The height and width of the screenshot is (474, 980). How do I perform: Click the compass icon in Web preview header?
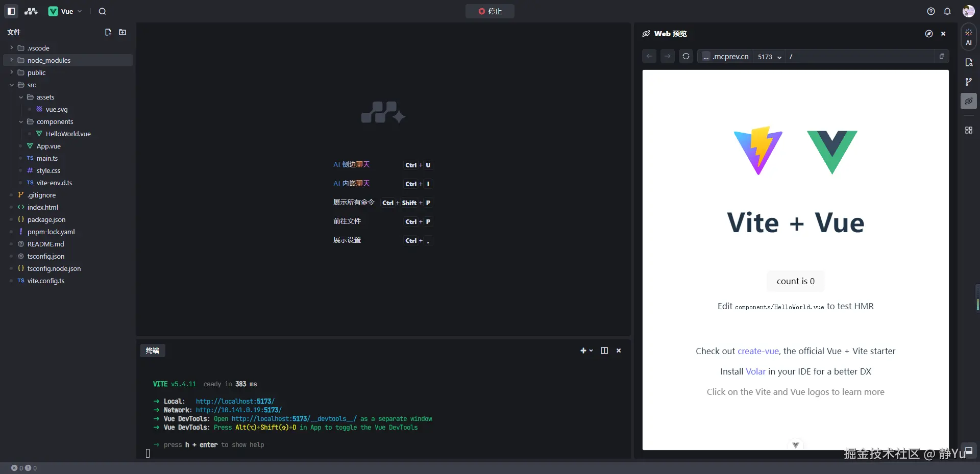click(x=929, y=34)
